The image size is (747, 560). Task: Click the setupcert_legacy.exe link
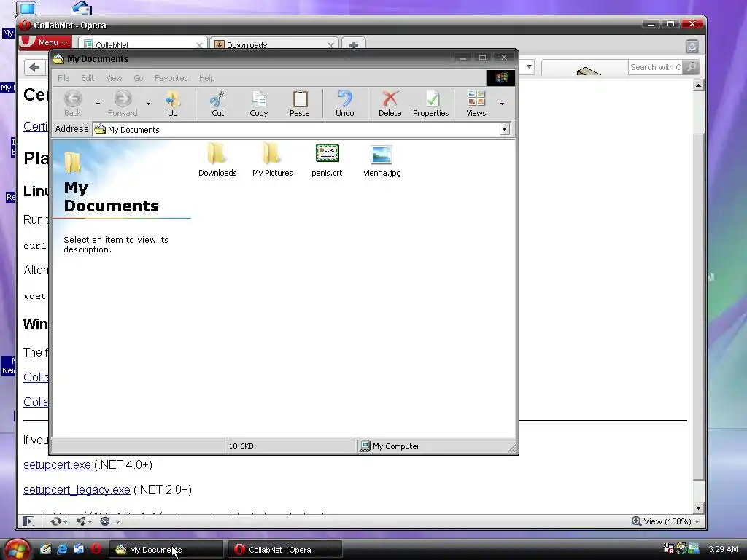77,489
